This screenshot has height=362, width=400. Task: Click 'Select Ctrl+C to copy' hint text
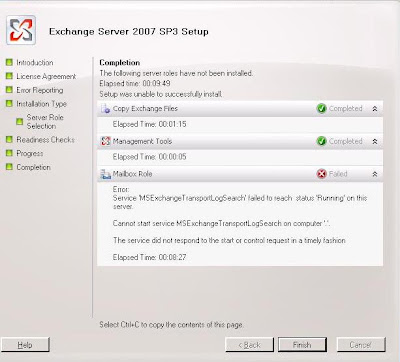click(171, 325)
